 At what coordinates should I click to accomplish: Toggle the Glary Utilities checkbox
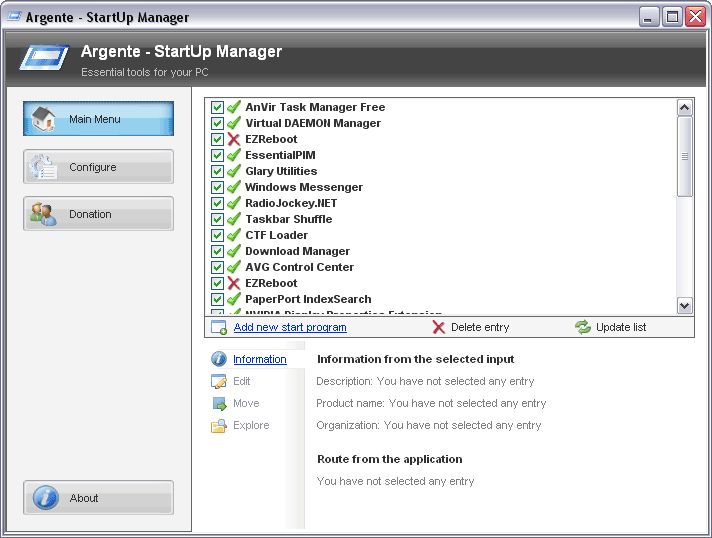point(217,171)
